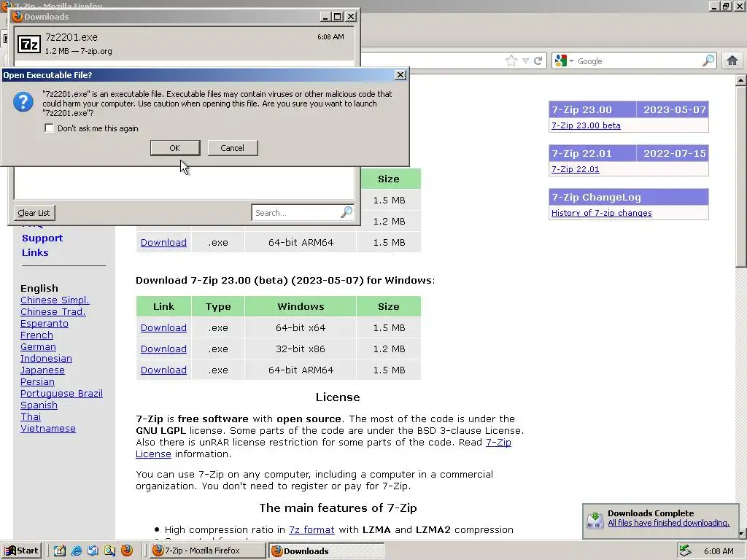Click the folder search quick launch icon
Image resolution: width=747 pixels, height=560 pixels.
pos(109,551)
